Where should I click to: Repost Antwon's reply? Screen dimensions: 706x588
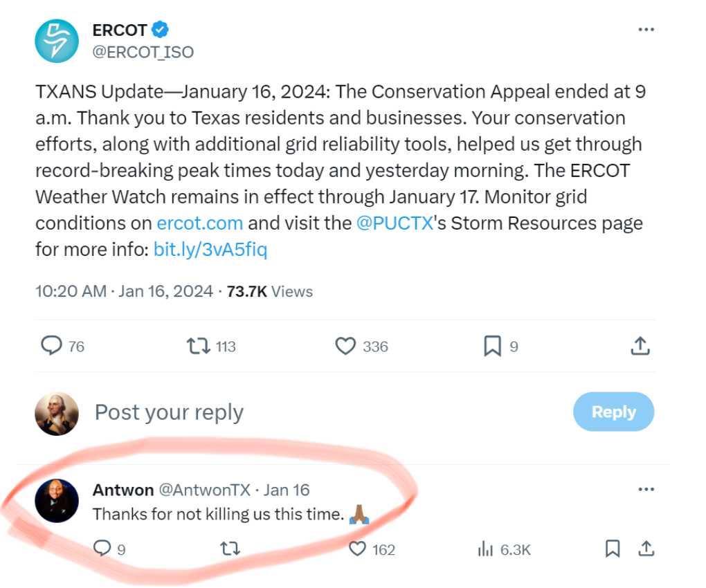[x=229, y=549]
